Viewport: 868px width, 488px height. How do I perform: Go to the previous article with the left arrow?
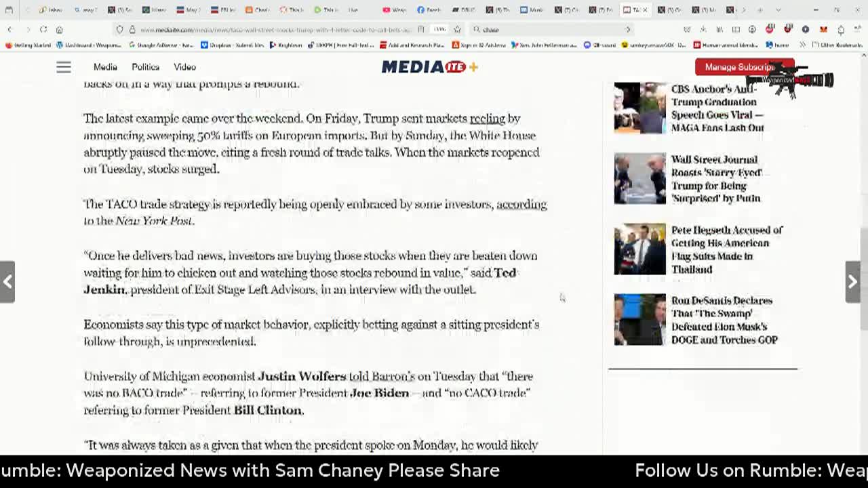coord(7,281)
